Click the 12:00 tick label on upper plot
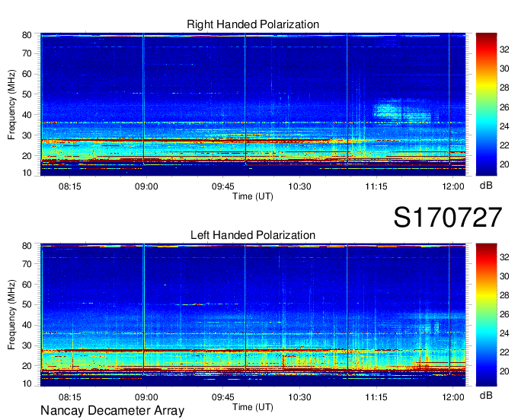The image size is (518, 420). [x=453, y=186]
